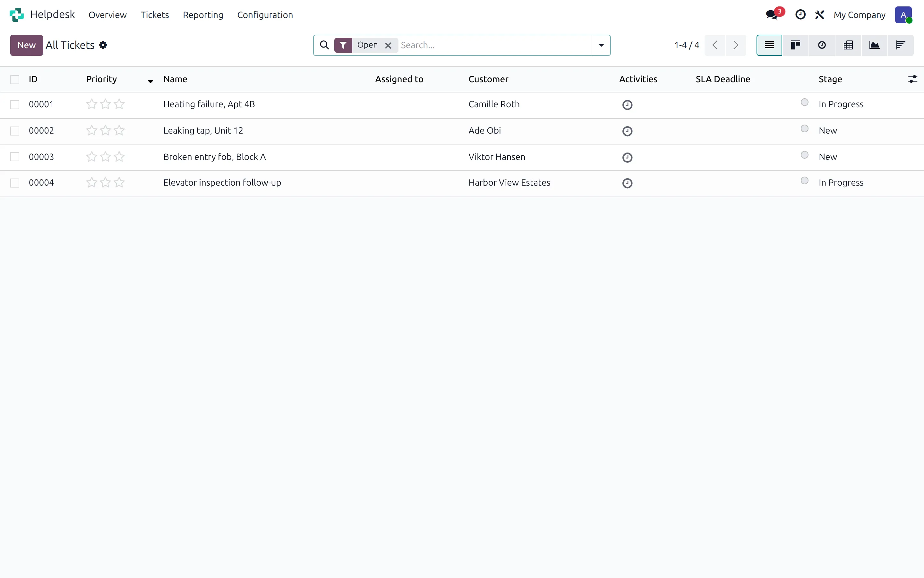
Task: Open My Company switcher
Action: coord(860,15)
